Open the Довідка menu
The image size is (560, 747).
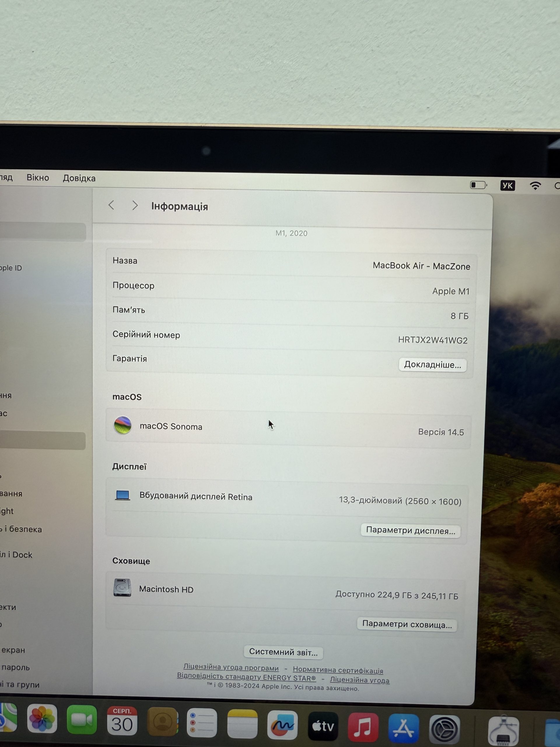coord(79,178)
